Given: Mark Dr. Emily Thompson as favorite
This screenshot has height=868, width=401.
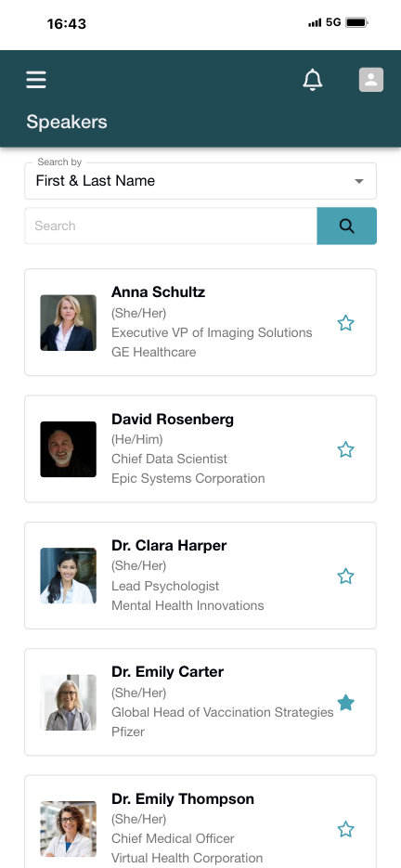Looking at the screenshot, I should pos(345,829).
